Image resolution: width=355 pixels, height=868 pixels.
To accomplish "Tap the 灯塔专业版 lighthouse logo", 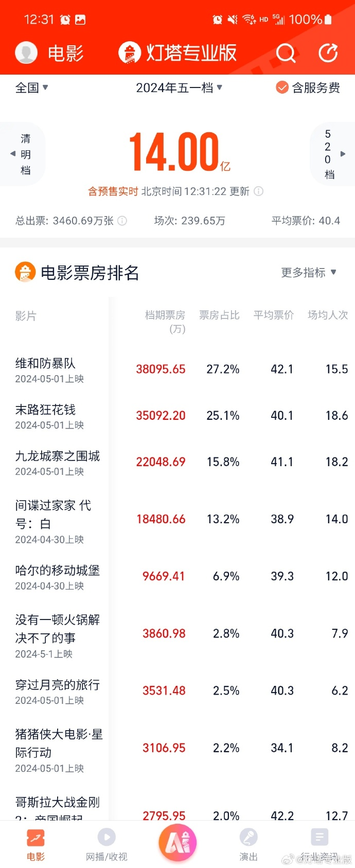I will pos(130,52).
